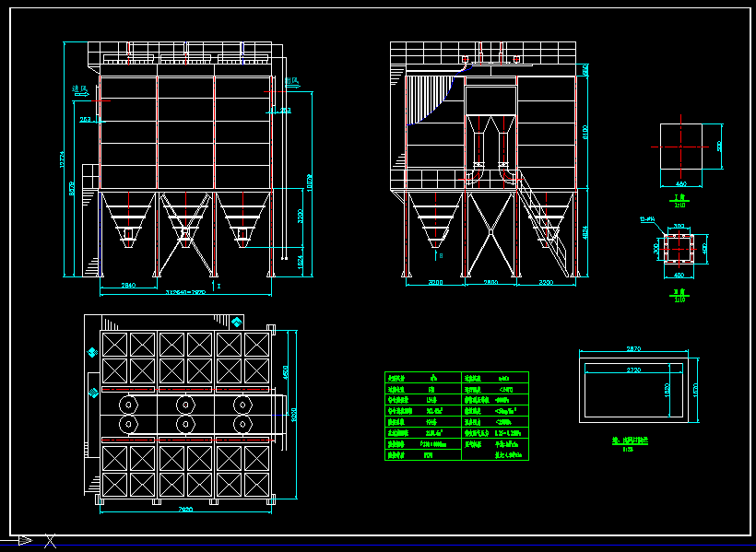Pick the green title under the rectangle detail
756x552 pixels.
[x=630, y=441]
